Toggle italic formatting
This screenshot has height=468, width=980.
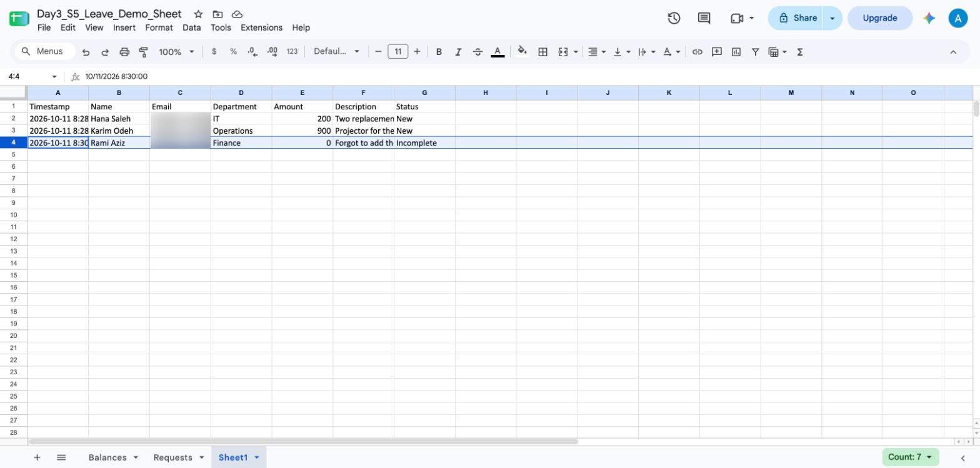pyautogui.click(x=458, y=52)
